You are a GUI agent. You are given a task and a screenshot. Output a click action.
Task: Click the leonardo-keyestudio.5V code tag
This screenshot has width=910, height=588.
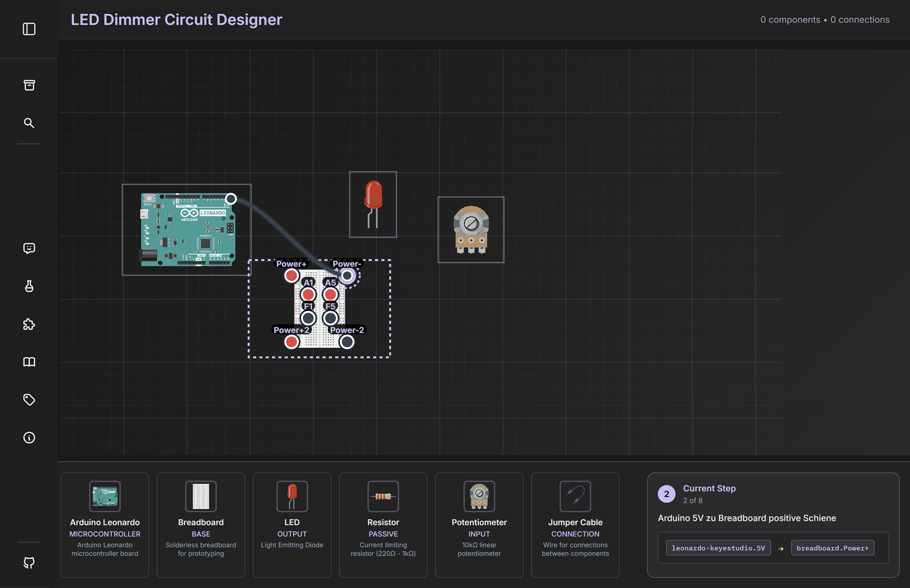(x=718, y=548)
